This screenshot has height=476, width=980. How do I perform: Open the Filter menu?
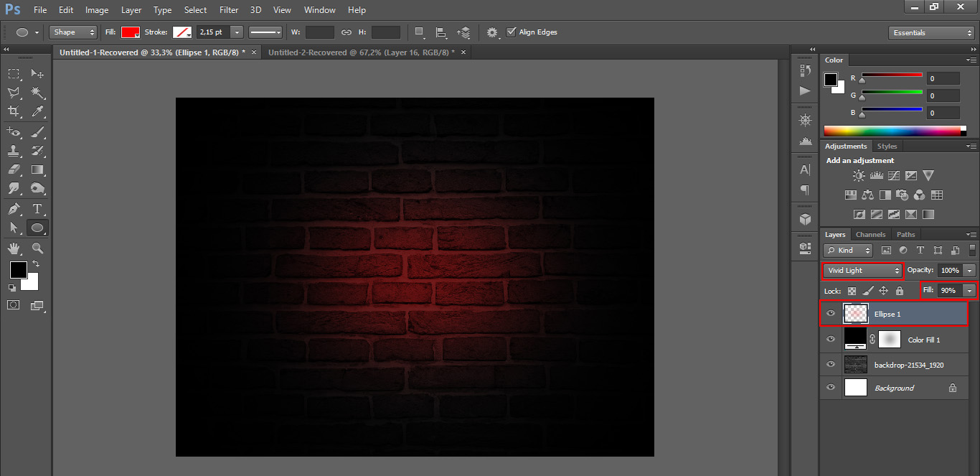[229, 10]
